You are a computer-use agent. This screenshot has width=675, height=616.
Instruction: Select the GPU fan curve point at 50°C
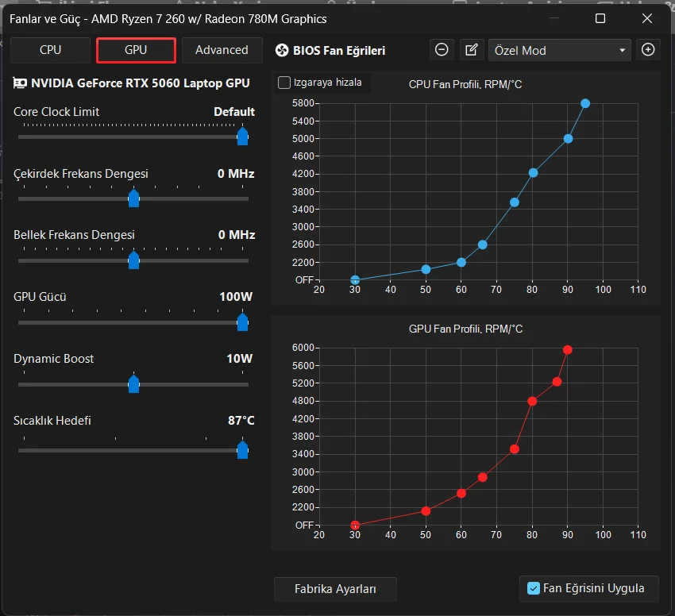(x=426, y=511)
